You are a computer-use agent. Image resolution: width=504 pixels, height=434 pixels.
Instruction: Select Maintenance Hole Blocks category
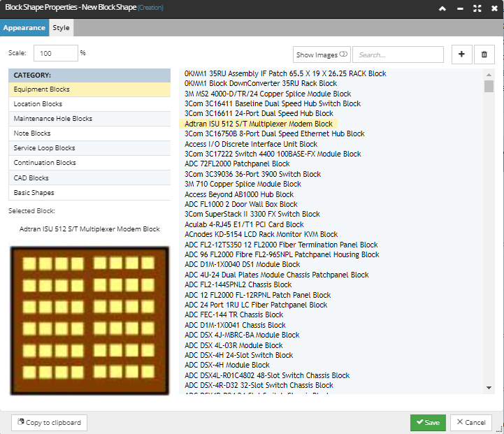(89, 119)
